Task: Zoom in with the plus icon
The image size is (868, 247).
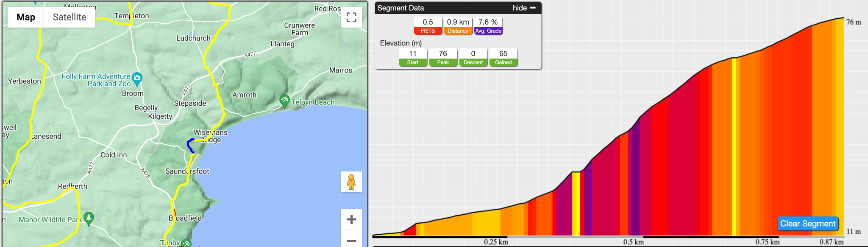Action: pos(351,219)
